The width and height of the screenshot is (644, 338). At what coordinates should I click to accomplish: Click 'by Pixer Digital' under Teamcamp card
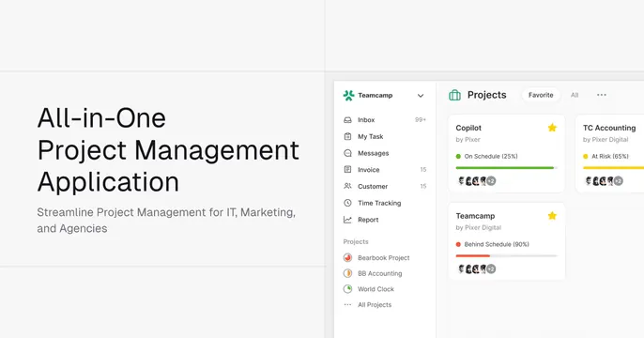(x=479, y=227)
